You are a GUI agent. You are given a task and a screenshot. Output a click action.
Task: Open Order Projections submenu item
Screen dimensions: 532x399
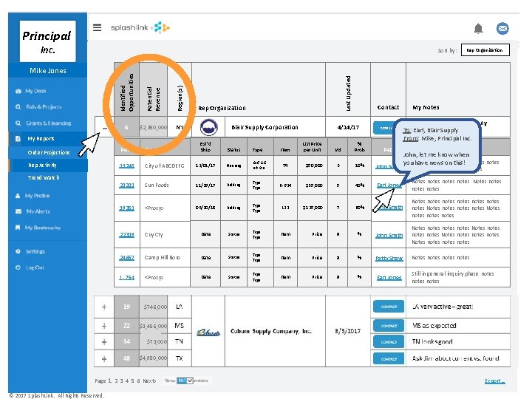pyautogui.click(x=49, y=152)
